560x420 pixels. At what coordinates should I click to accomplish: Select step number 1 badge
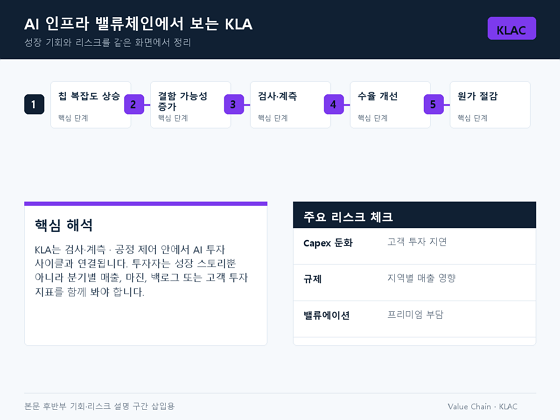pos(34,104)
